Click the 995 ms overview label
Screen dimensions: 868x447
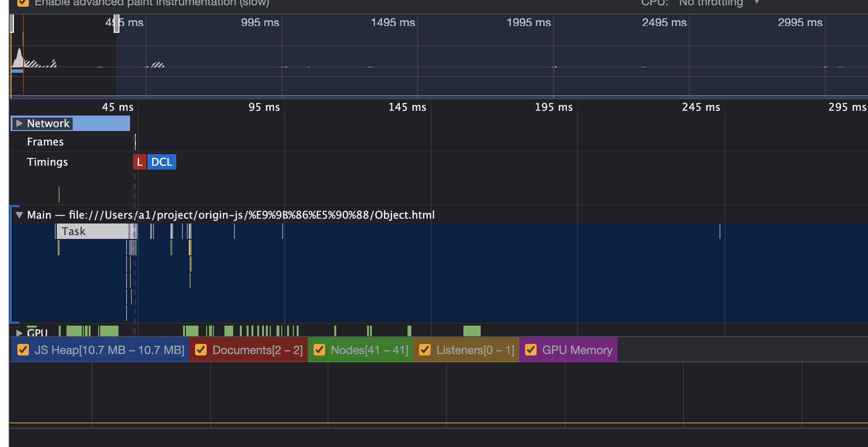tap(260, 23)
